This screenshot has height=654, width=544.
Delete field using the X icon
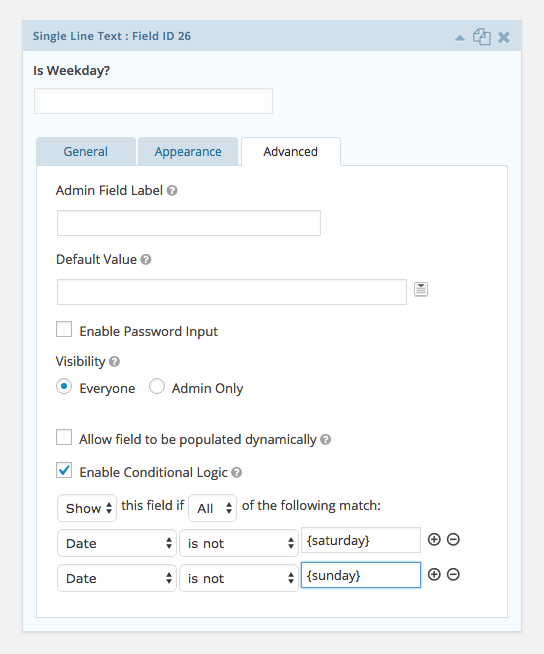[x=504, y=38]
